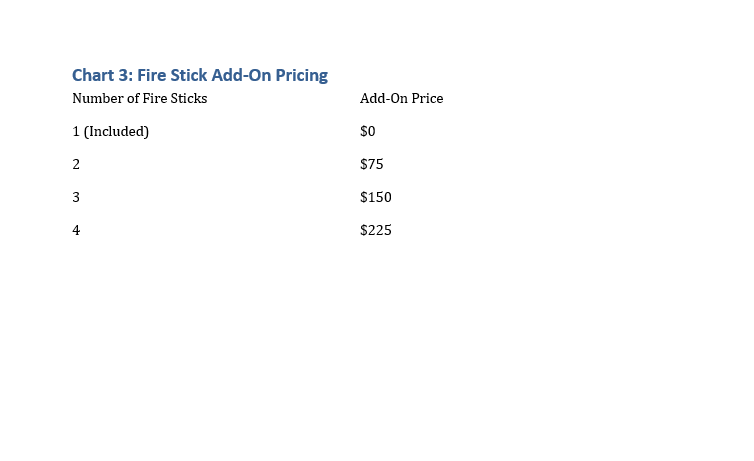Click the number 3 in the table
The image size is (754, 461).
pyautogui.click(x=76, y=197)
